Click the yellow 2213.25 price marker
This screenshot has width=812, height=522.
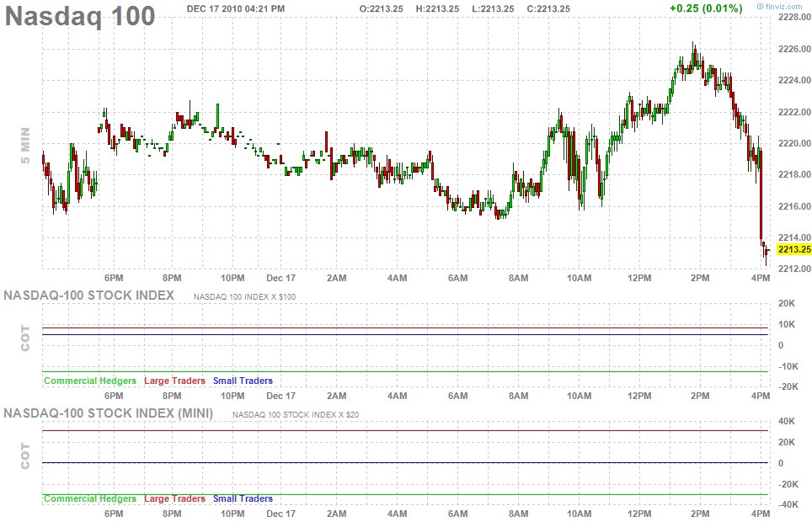pyautogui.click(x=794, y=249)
